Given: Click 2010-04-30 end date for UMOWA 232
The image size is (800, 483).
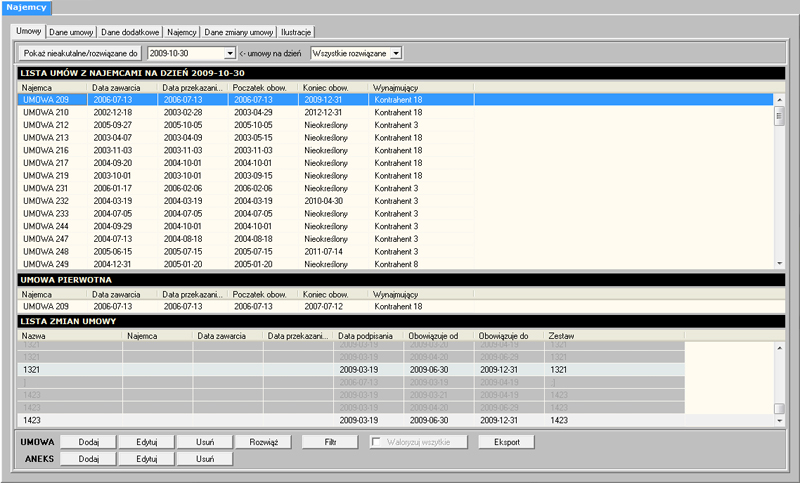Looking at the screenshot, I should [323, 201].
